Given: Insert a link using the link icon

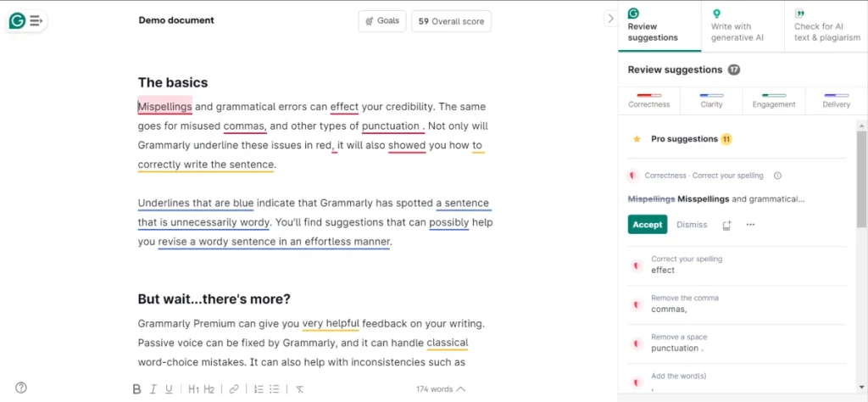Looking at the screenshot, I should 234,389.
